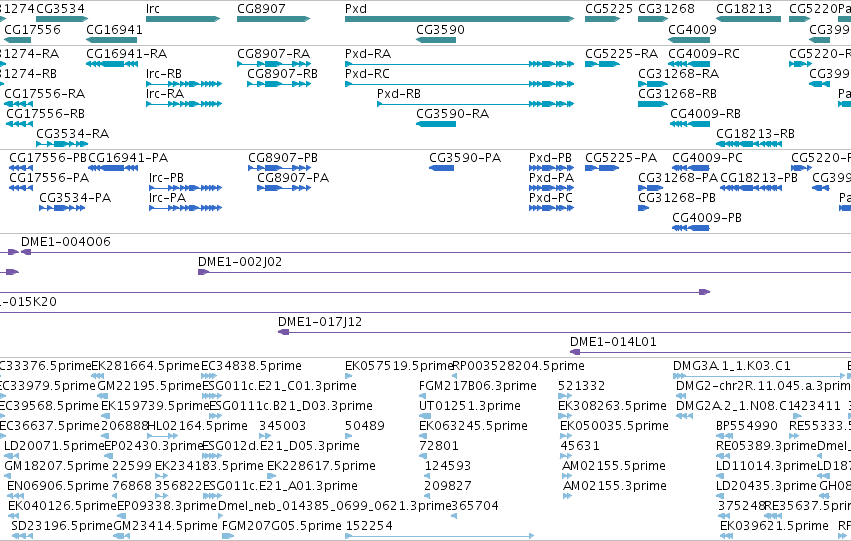Click the CG17556-RA transcript label
851x541 pixels.
pos(45,94)
